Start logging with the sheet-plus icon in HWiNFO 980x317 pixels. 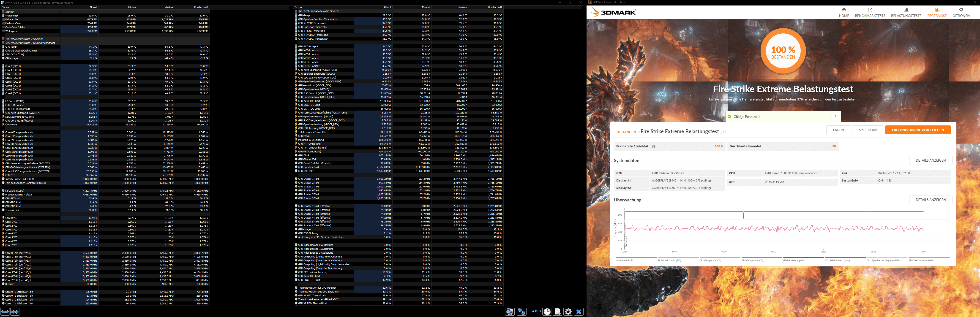[x=558, y=312]
